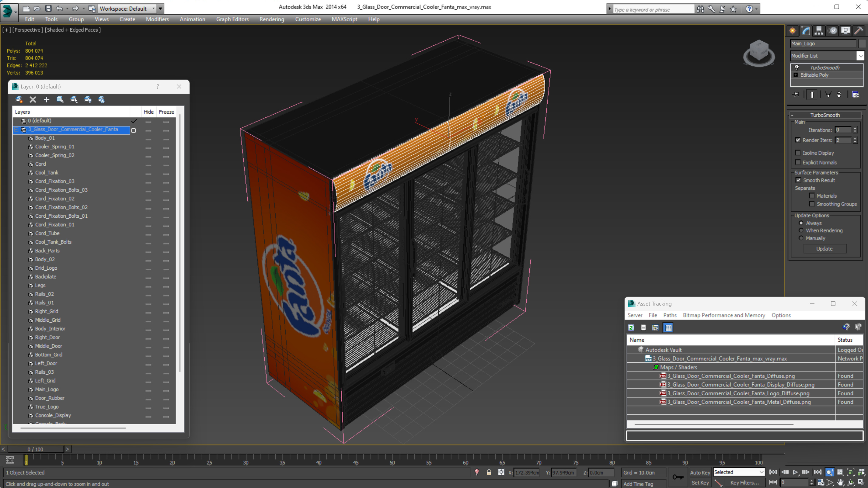Open the Modify command panel tab icon

click(x=806, y=31)
